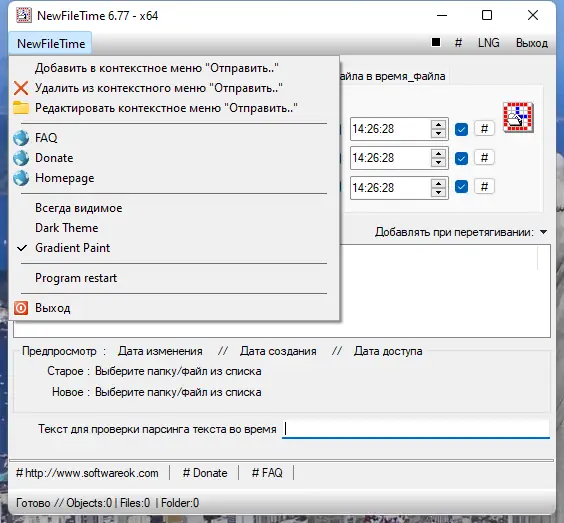Viewport: 564px width, 523px height.
Task: Uncheck the first row time checkbox
Action: 461,129
